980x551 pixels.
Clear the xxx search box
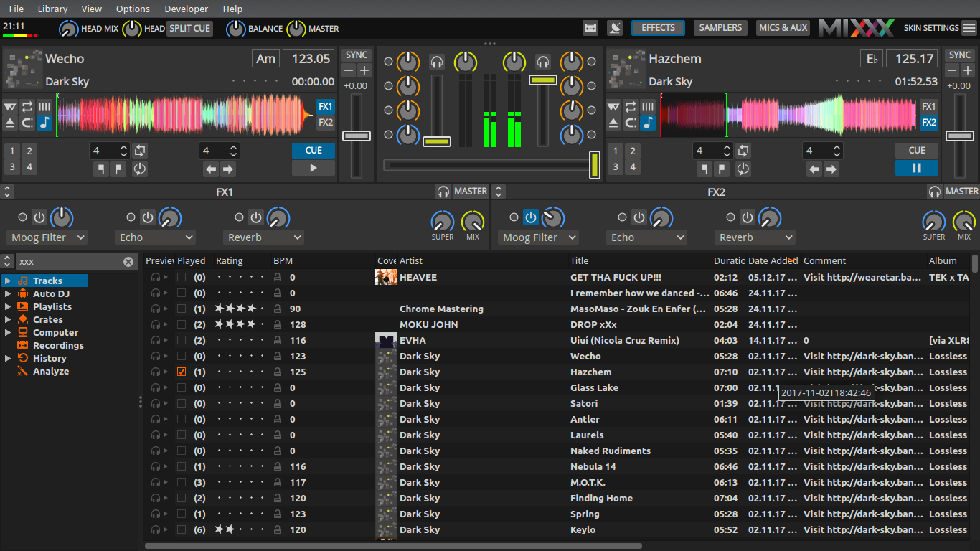[x=128, y=262]
